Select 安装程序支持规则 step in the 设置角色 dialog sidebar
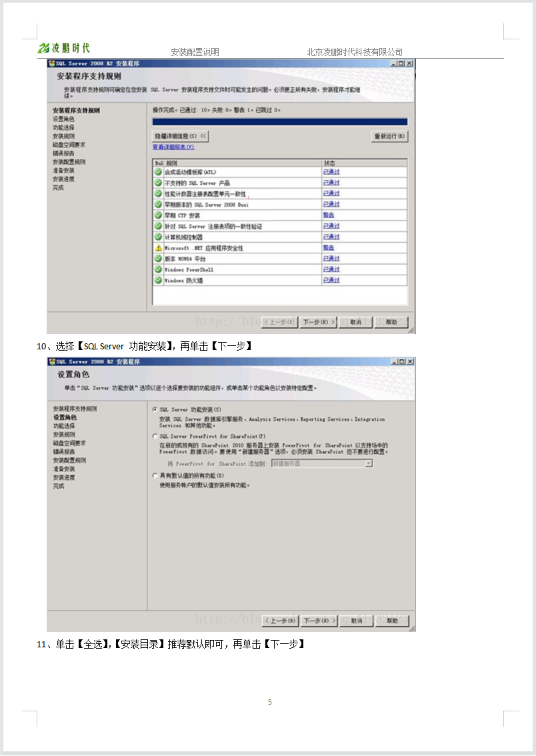The width and height of the screenshot is (536, 756). click(x=75, y=409)
